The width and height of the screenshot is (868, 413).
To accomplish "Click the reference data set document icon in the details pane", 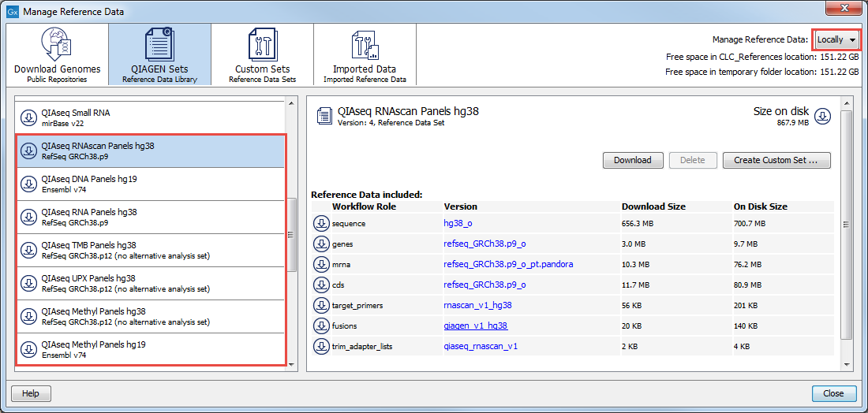I will [x=324, y=116].
